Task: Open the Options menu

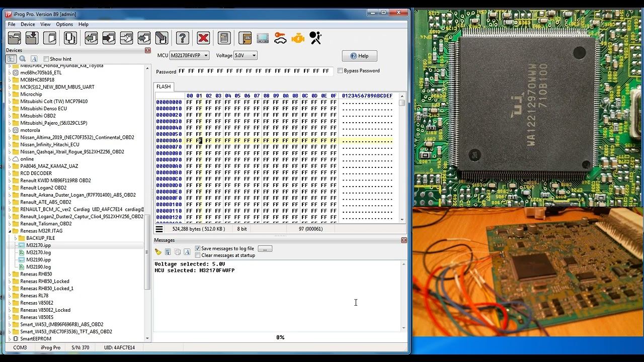Action: click(64, 24)
